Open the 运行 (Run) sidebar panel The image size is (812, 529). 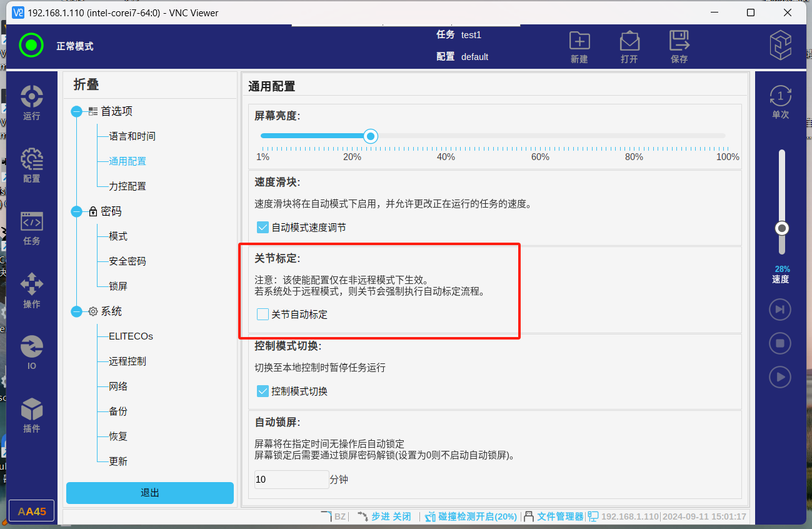pyautogui.click(x=31, y=103)
